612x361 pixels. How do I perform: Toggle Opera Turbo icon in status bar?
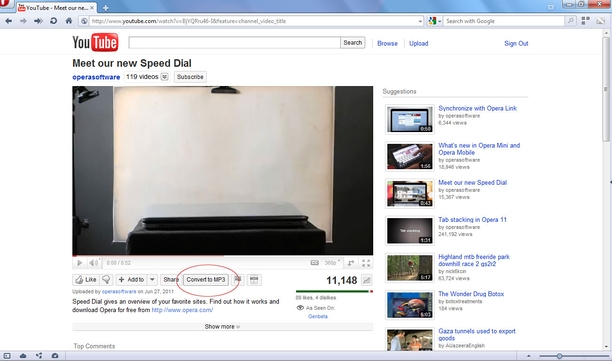[x=55, y=356]
